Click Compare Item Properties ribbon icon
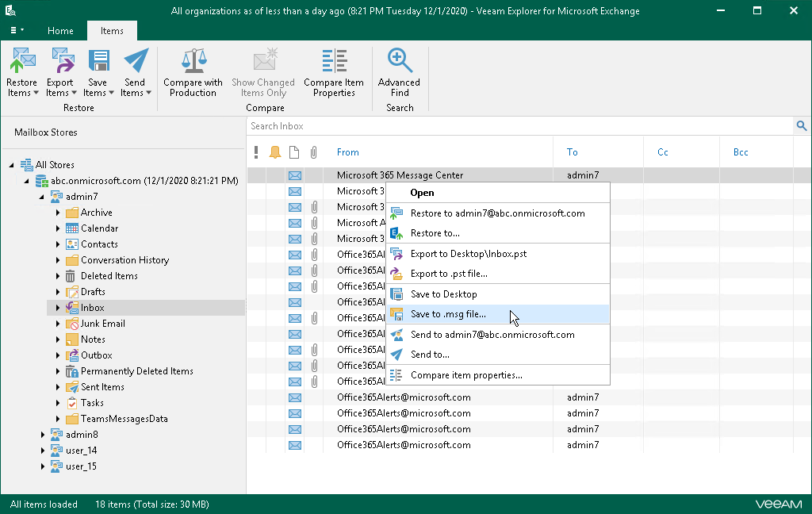Screen dimensions: 812x514 coord(334,62)
